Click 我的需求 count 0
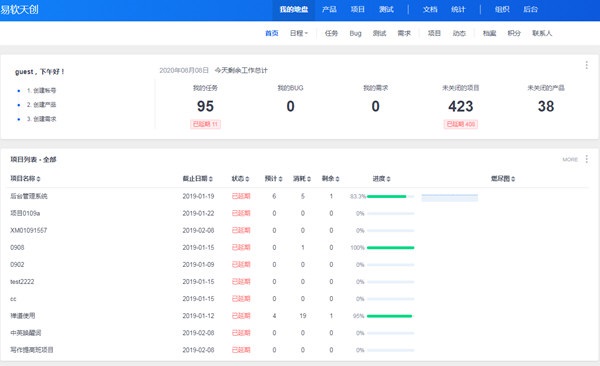Screen dimensions: 600x366 pyautogui.click(x=375, y=106)
